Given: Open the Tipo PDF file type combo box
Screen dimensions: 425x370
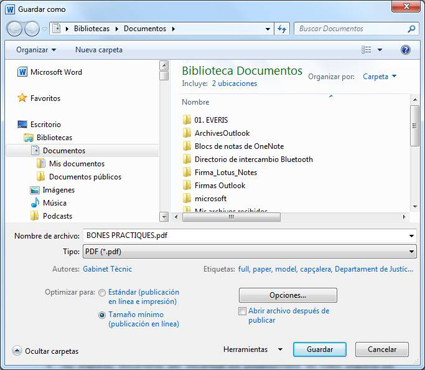Looking at the screenshot, I should pyautogui.click(x=249, y=252).
